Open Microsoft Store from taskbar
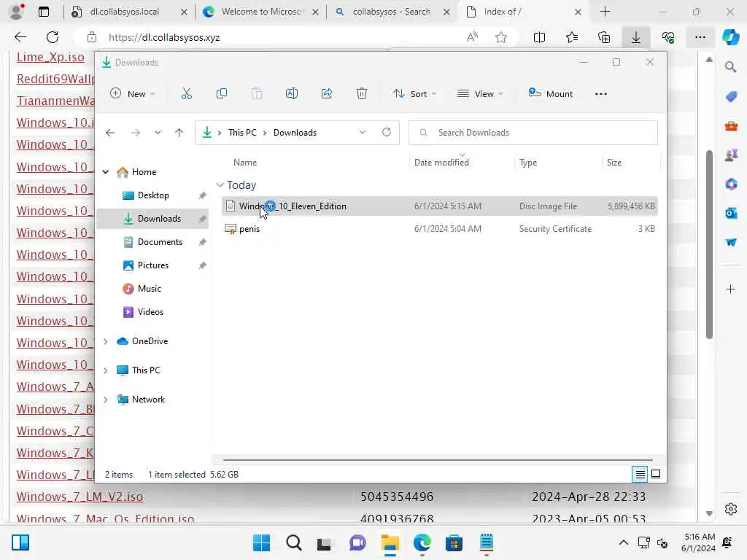 pyautogui.click(x=454, y=542)
